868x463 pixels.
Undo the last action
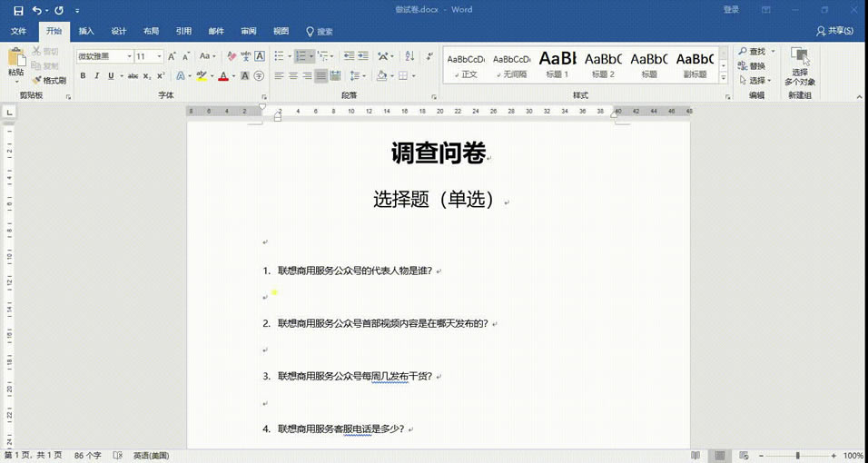coord(36,11)
